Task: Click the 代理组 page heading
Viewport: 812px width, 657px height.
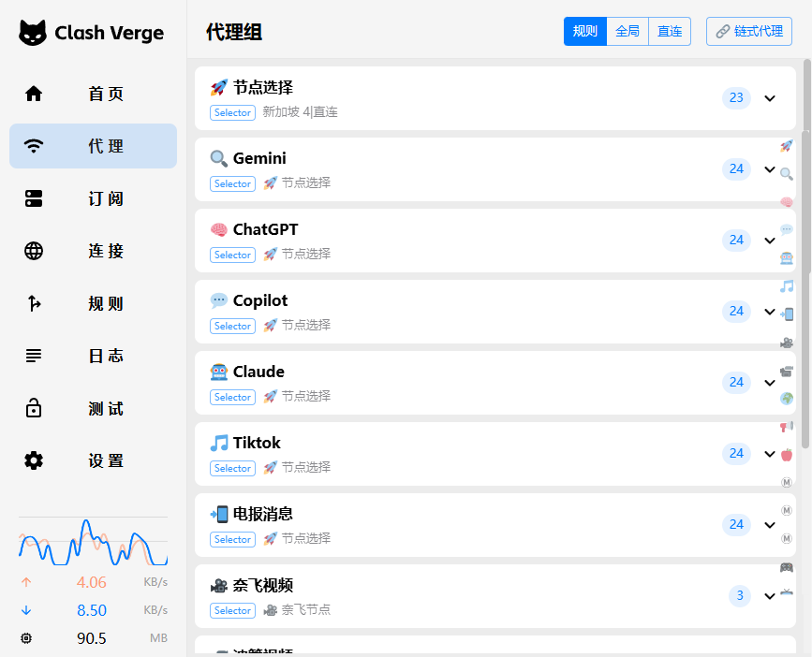Action: (x=234, y=32)
